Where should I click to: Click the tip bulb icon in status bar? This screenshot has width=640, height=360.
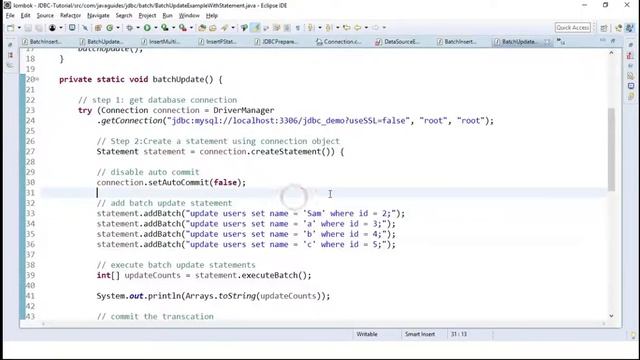pos(633,335)
